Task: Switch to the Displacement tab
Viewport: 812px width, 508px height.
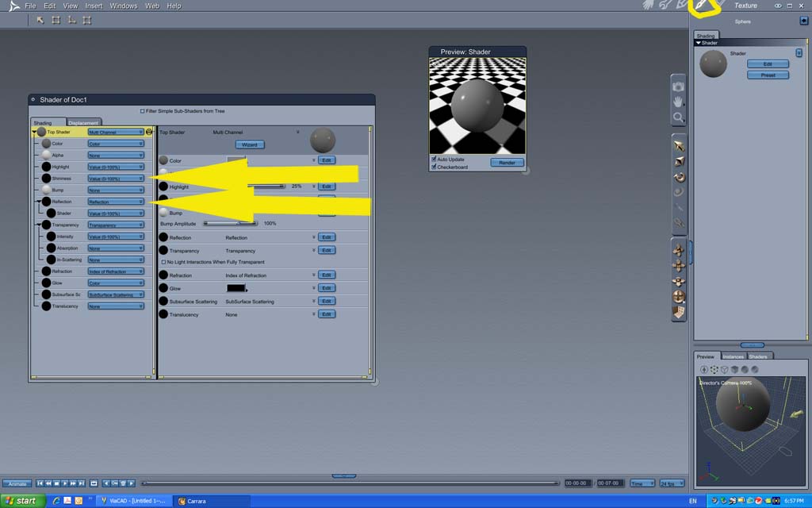Action: (x=83, y=123)
